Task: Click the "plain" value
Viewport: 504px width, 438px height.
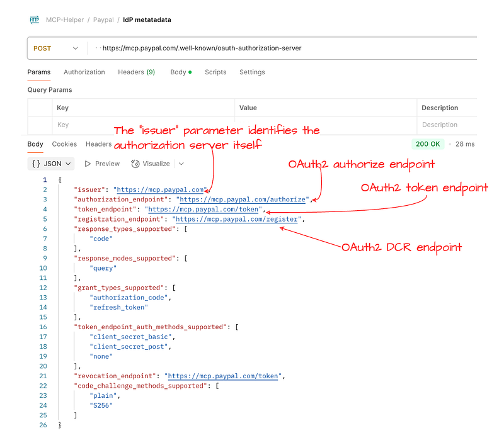Action: point(103,396)
